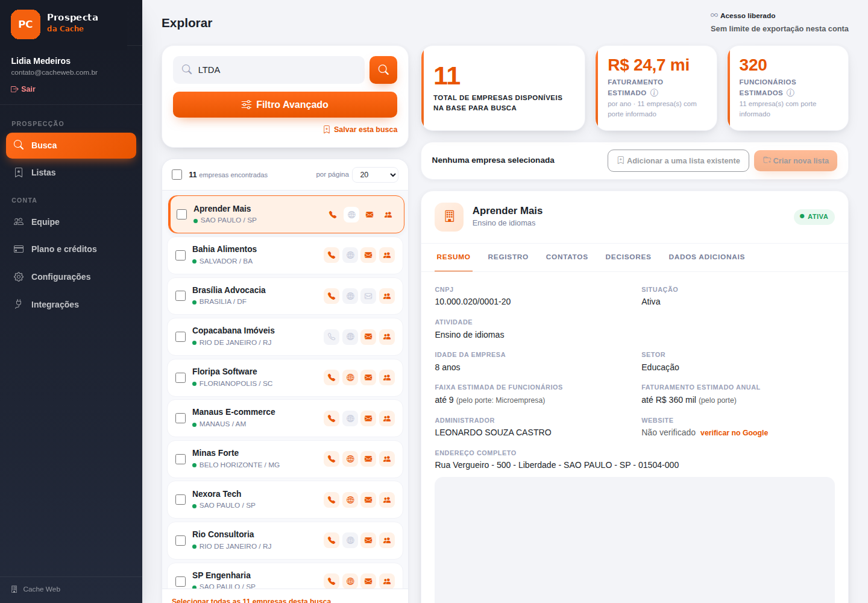Open Integrações in the sidebar
This screenshot has width=868, height=603.
tap(71, 305)
